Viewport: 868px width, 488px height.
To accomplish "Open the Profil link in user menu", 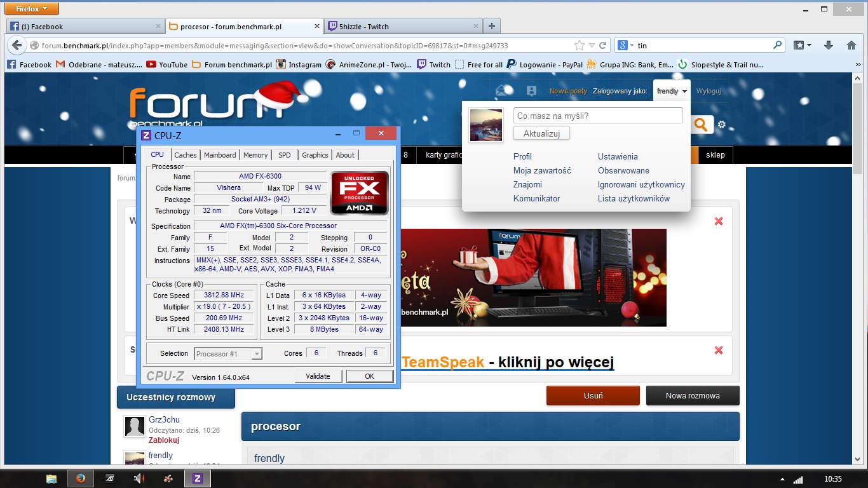I will [x=522, y=156].
